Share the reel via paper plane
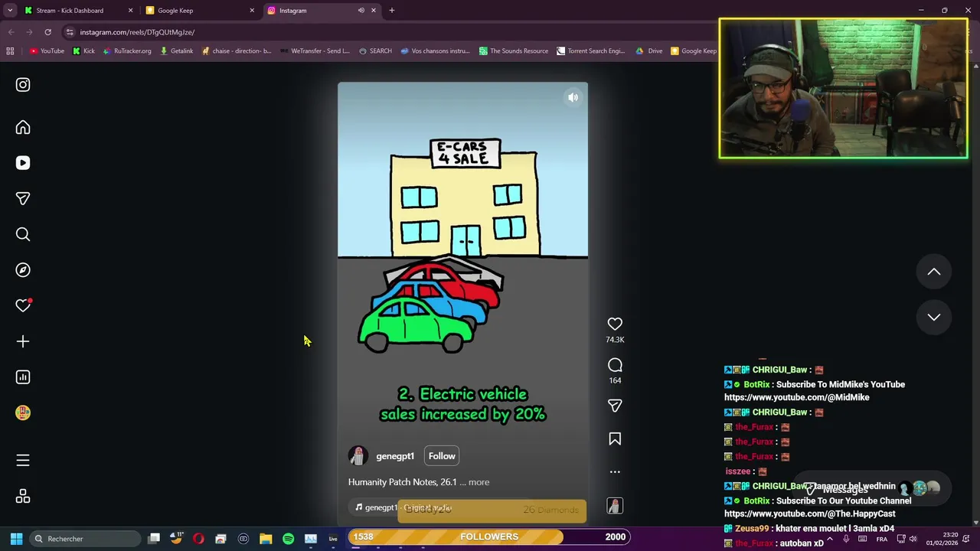Viewport: 980px width, 551px height. pyautogui.click(x=615, y=406)
